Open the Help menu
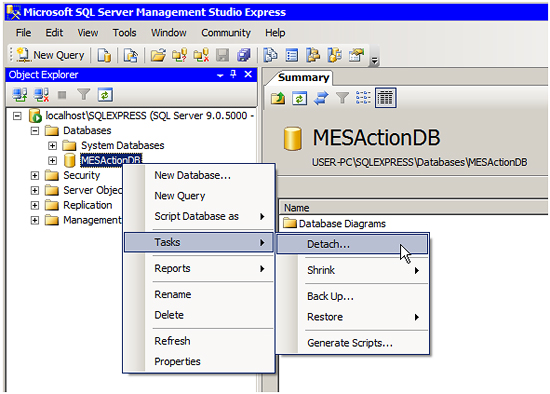Image resolution: width=550 pixels, height=394 pixels. pyautogui.click(x=275, y=33)
